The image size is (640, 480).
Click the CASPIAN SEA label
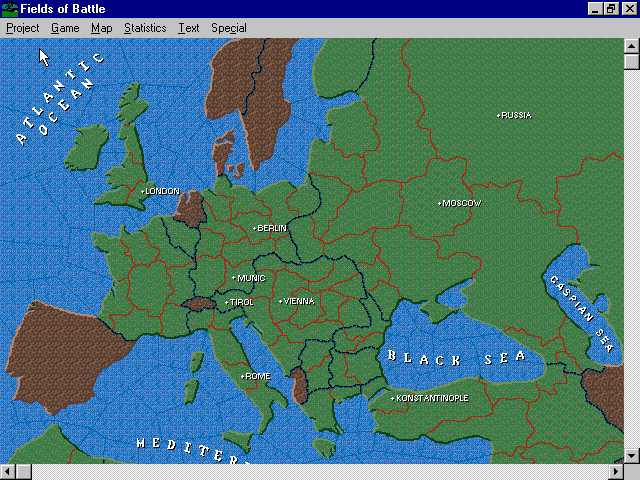(x=582, y=313)
